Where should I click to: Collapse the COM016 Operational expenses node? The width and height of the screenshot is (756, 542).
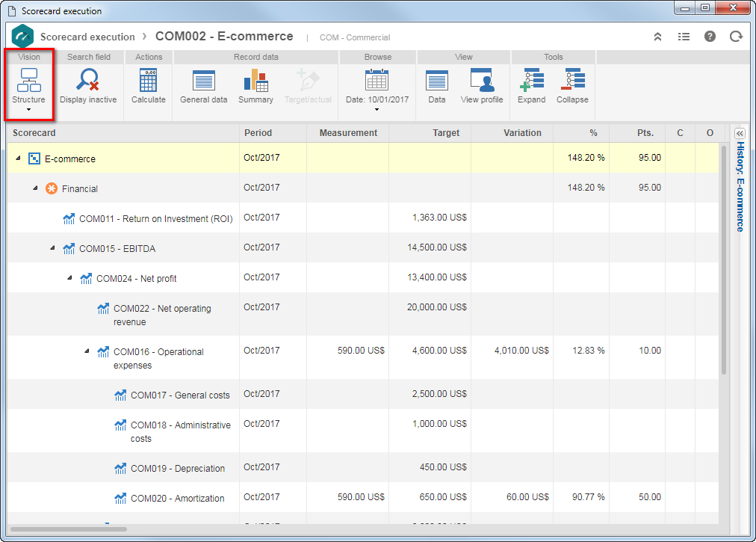[87, 351]
